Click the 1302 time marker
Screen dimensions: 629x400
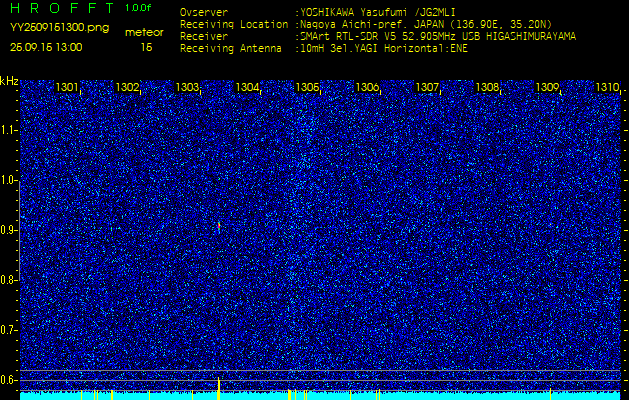click(127, 87)
